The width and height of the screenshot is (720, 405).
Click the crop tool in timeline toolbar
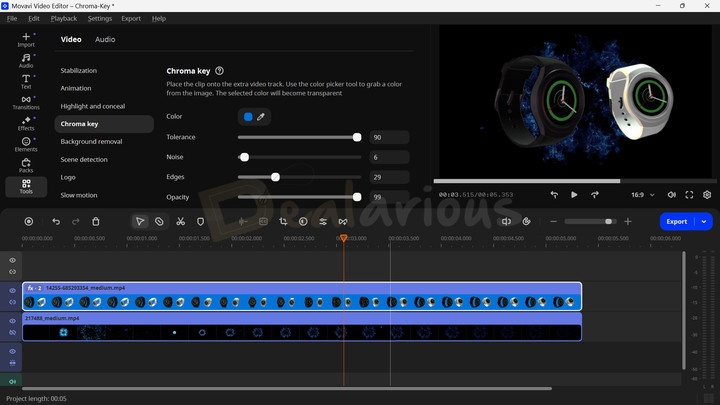coord(283,221)
